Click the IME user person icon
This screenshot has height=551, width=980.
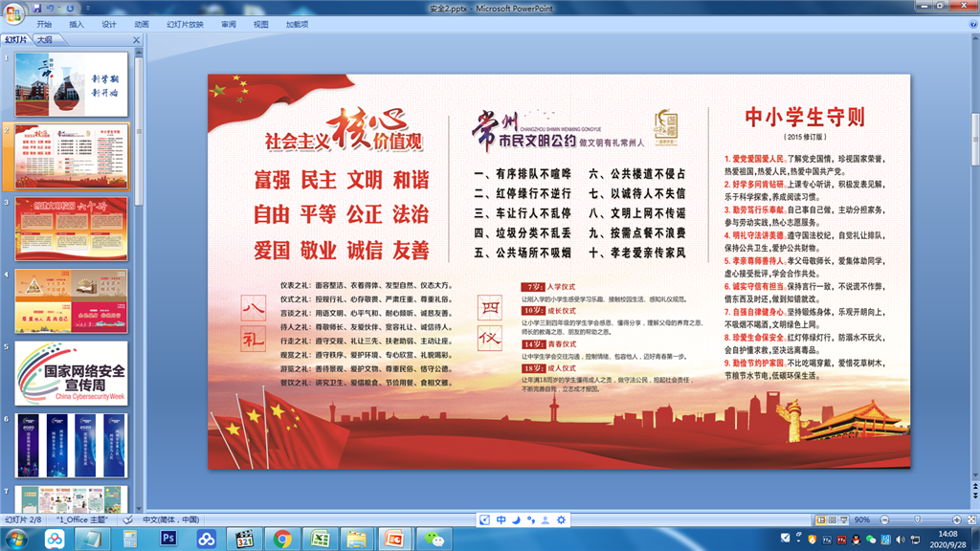click(x=546, y=519)
